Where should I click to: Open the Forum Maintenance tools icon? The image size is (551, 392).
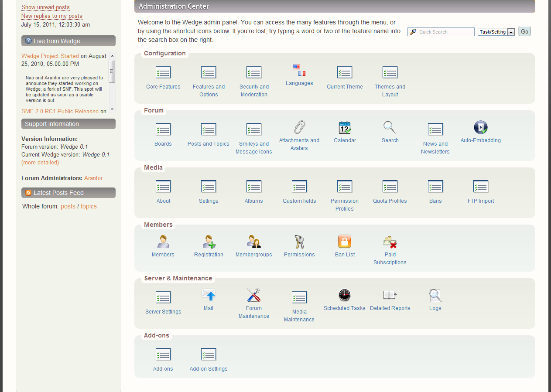click(x=254, y=295)
